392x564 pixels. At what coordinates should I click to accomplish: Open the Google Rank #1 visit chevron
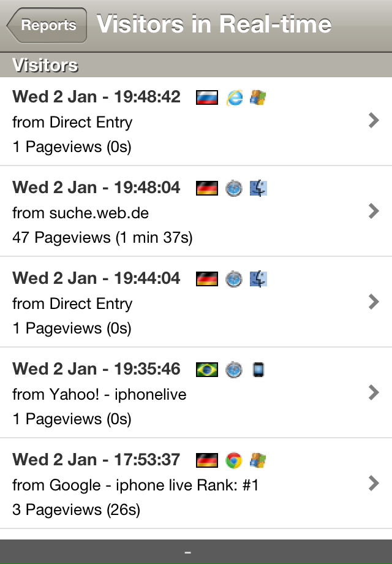click(374, 482)
